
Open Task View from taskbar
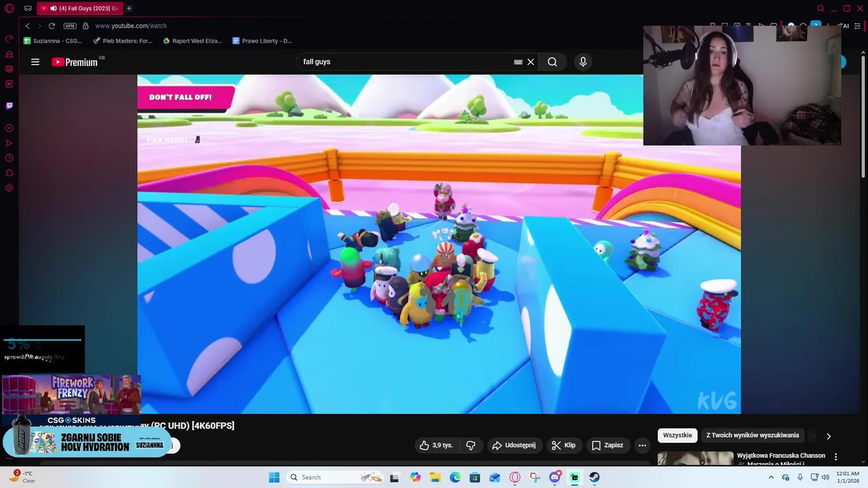(x=395, y=477)
